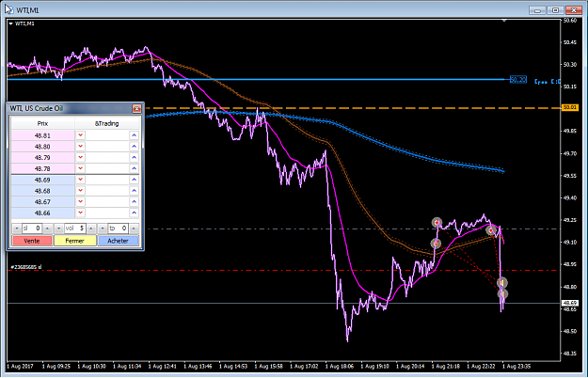Click the 50.20 blue price level tag
The image size is (588, 378).
click(x=518, y=79)
